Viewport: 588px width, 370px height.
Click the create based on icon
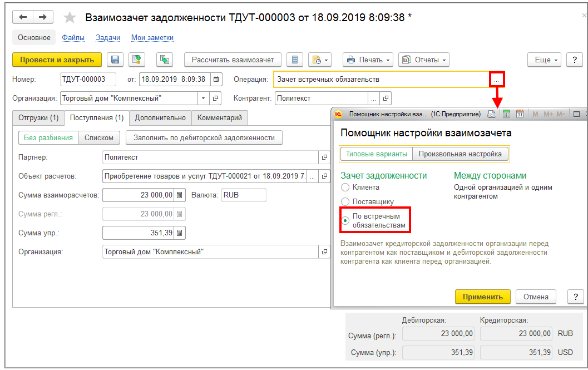[x=164, y=60]
